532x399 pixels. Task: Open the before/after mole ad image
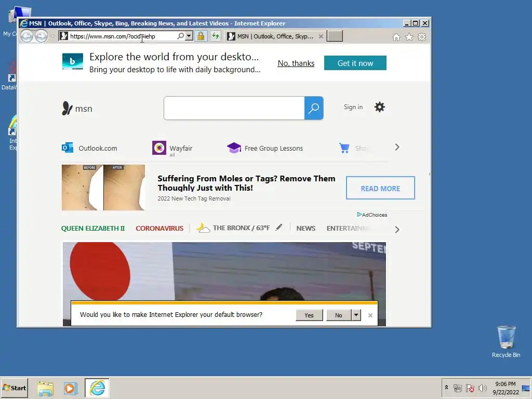coord(103,188)
